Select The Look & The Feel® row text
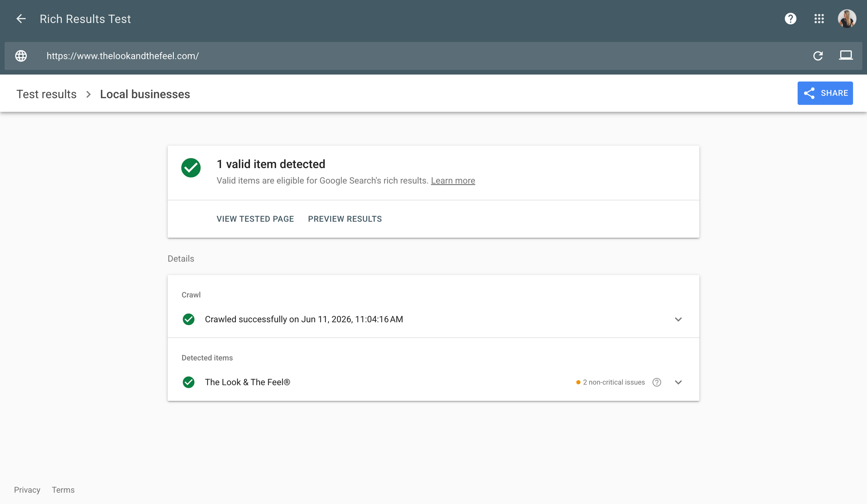This screenshot has width=867, height=504. [x=247, y=382]
